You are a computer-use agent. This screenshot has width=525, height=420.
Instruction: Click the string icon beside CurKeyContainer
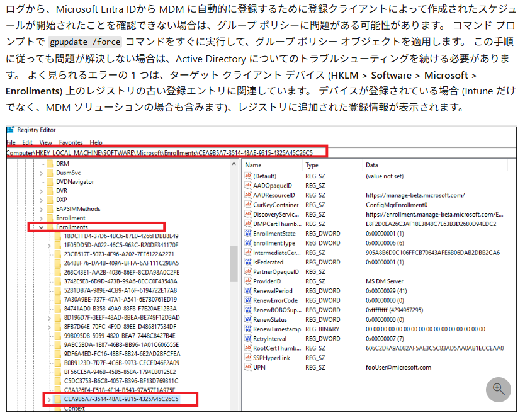(248, 204)
